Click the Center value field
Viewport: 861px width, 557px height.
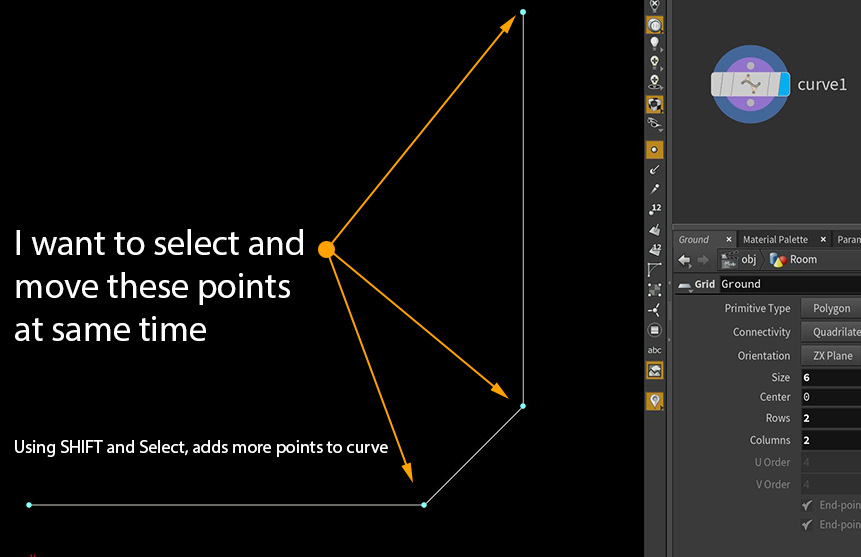click(x=831, y=397)
